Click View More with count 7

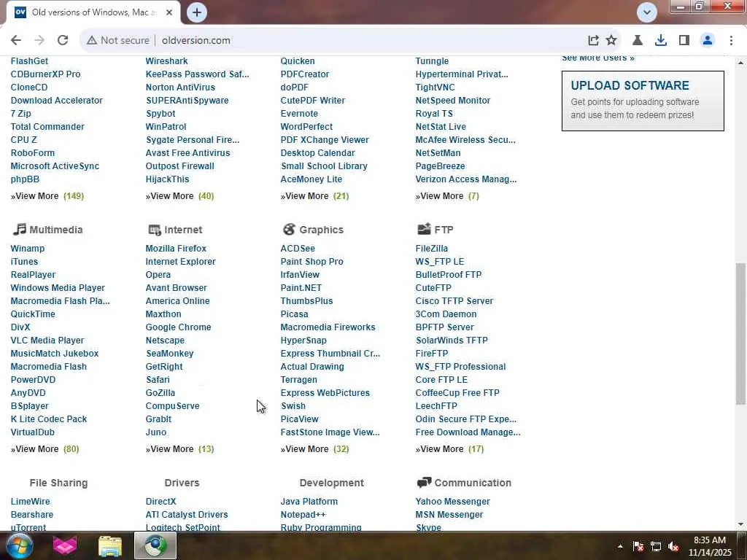click(x=447, y=196)
